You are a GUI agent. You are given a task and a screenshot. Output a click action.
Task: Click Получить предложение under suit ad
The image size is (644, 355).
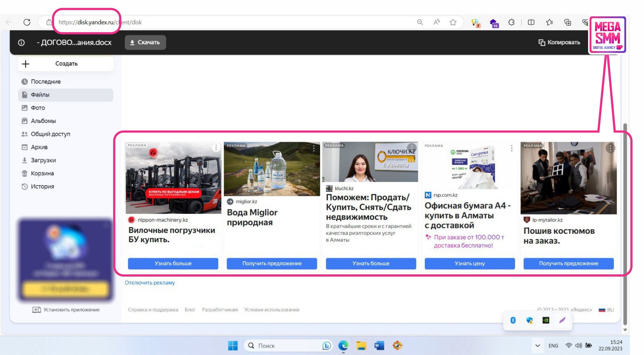(569, 263)
